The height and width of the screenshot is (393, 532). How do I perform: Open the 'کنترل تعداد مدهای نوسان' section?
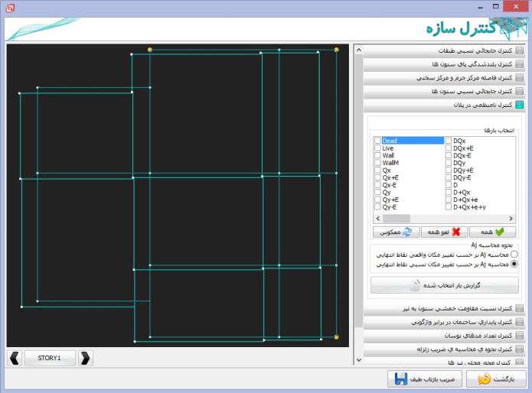(444, 336)
